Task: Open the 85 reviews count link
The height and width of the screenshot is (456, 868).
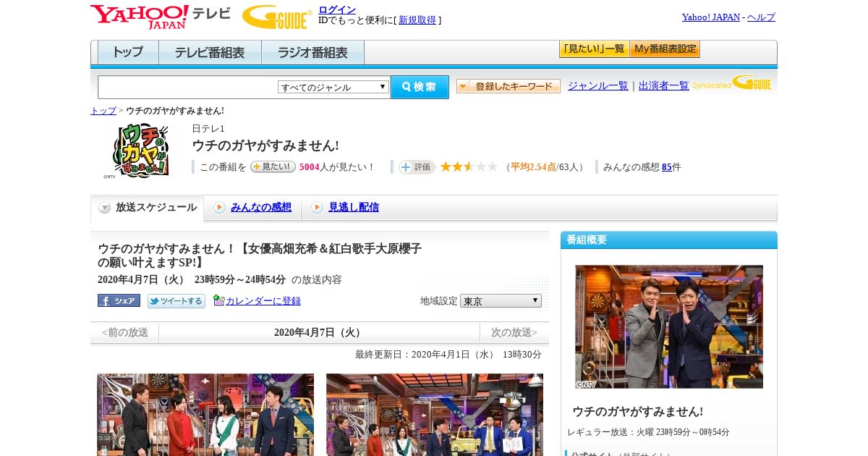Action: [666, 167]
